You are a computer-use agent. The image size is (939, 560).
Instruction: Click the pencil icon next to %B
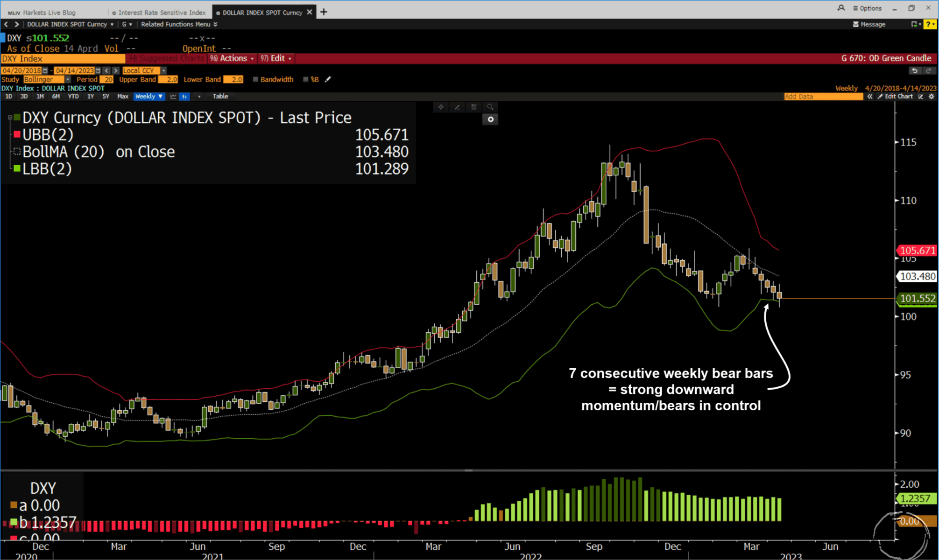(x=328, y=79)
